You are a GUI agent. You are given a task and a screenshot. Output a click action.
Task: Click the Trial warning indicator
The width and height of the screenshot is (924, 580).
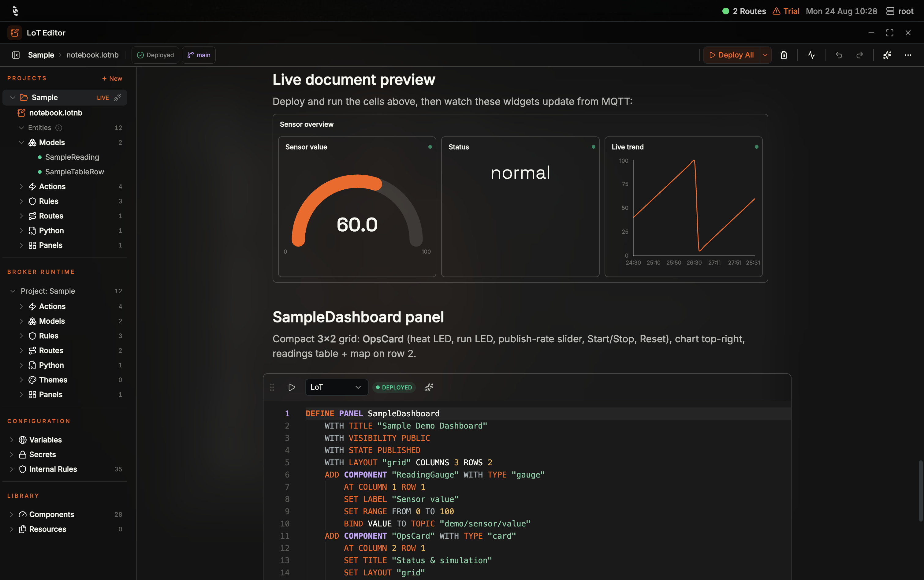(786, 11)
